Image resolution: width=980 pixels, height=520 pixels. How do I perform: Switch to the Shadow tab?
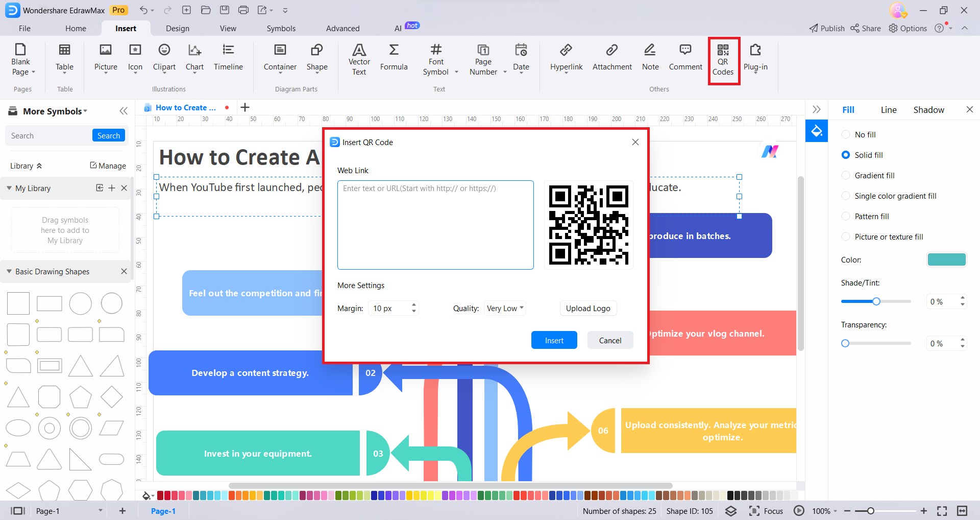[928, 110]
